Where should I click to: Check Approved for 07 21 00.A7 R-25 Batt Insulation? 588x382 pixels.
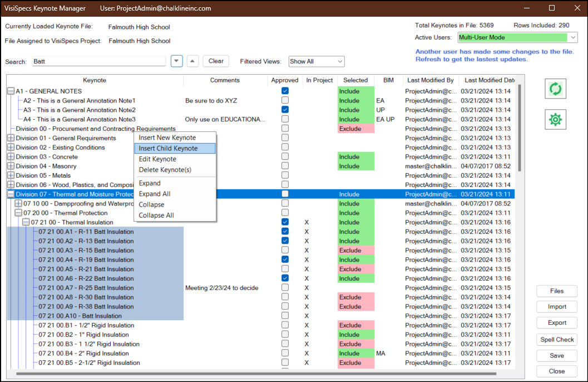click(285, 287)
